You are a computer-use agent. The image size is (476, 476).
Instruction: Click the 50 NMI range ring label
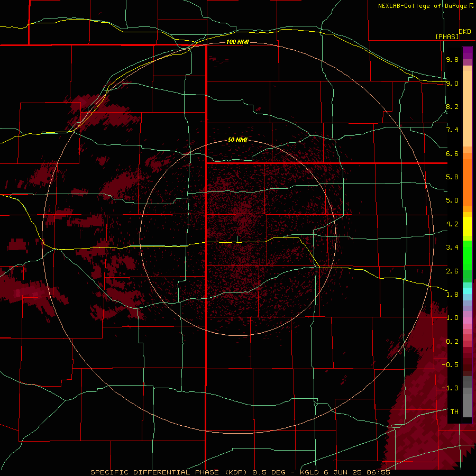tap(237, 140)
